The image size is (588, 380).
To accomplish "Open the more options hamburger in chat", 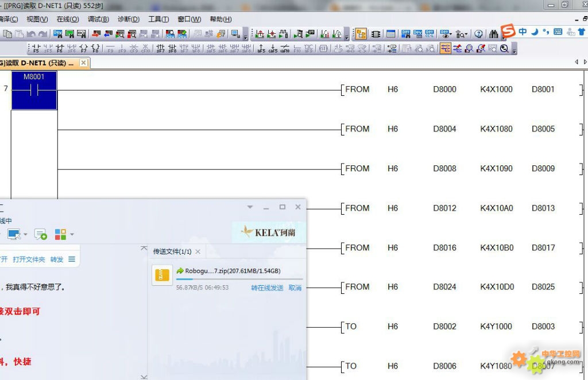I will pyautogui.click(x=72, y=259).
